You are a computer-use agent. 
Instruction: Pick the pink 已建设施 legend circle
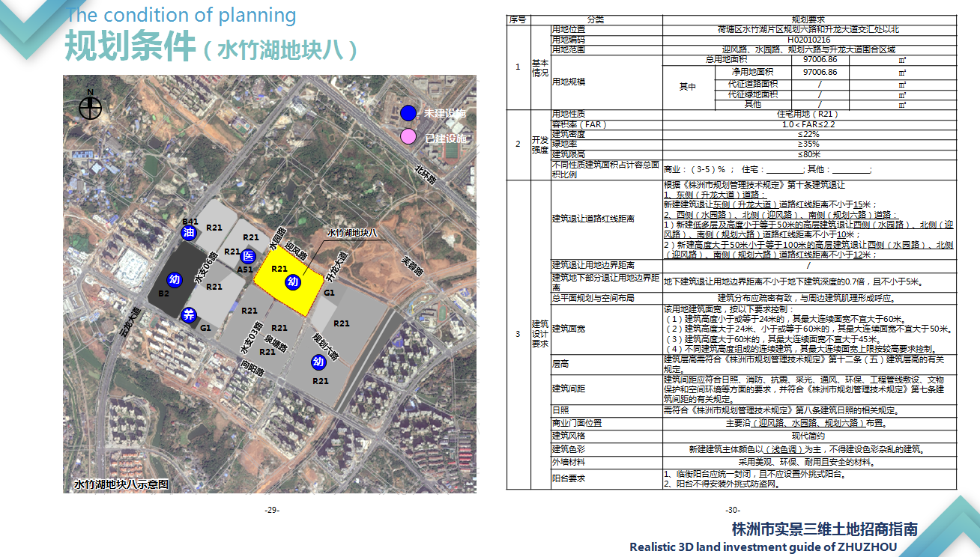click(408, 137)
